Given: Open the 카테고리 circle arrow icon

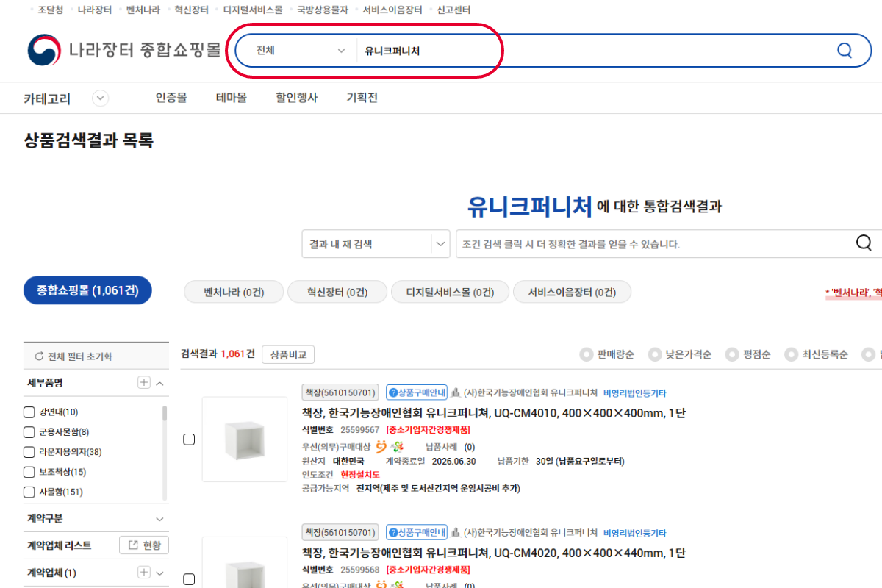Looking at the screenshot, I should 101,98.
